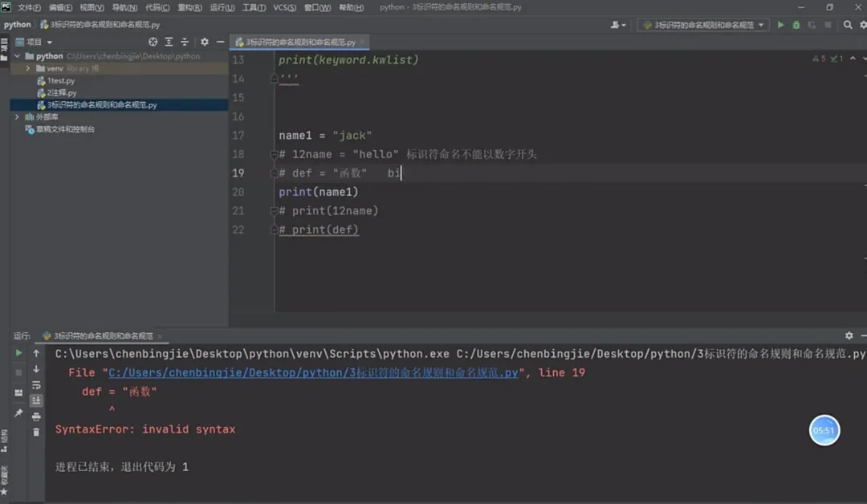Open the user account dropdown icon
This screenshot has width=867, height=504.
tap(618, 25)
